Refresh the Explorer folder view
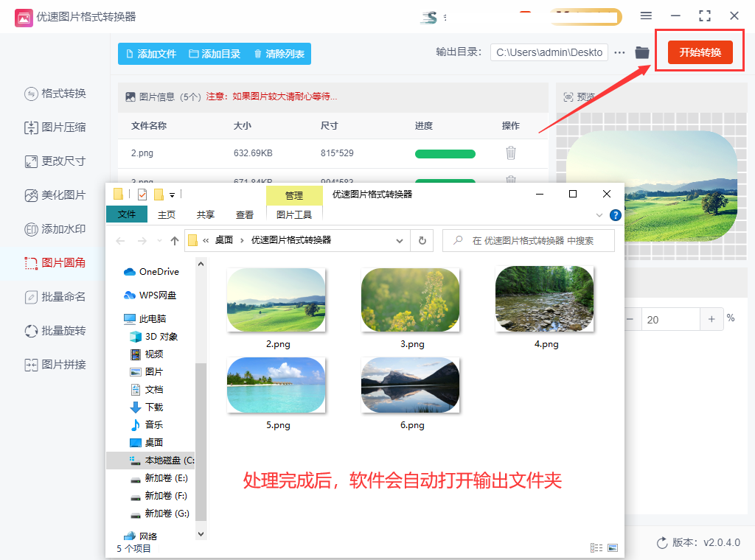Viewport: 755px width, 560px height. [422, 240]
